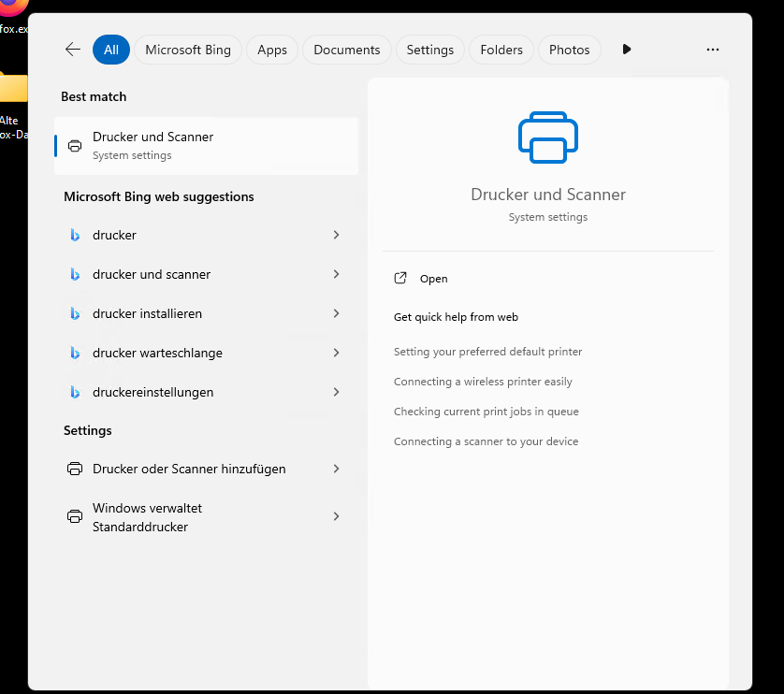Image resolution: width=784 pixels, height=694 pixels.
Task: Open 'Connecting a wireless printer easily' link
Action: (x=483, y=382)
